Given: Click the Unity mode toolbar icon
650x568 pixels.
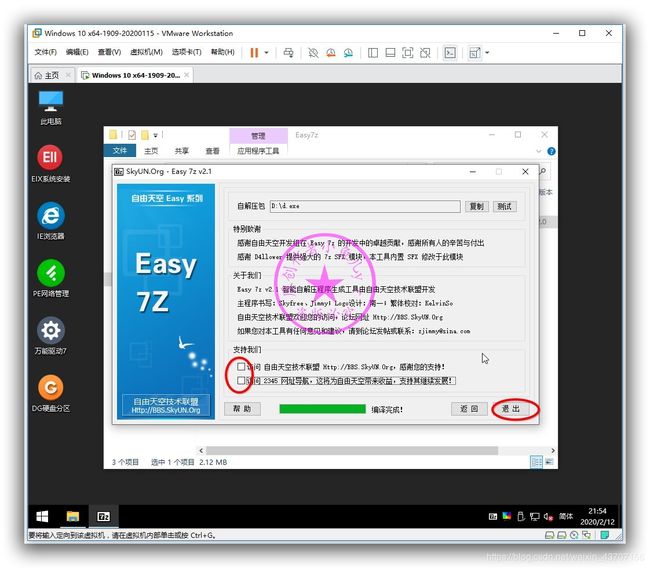Looking at the screenshot, I should click(x=425, y=53).
